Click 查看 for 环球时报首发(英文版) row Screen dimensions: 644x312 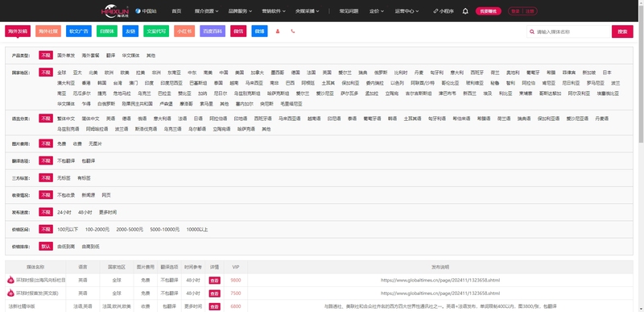(x=214, y=293)
